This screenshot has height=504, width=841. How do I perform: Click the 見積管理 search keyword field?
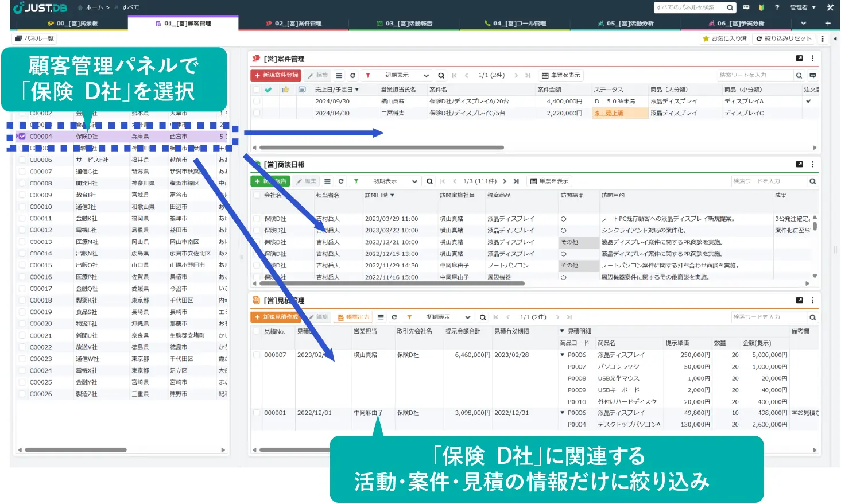point(768,317)
